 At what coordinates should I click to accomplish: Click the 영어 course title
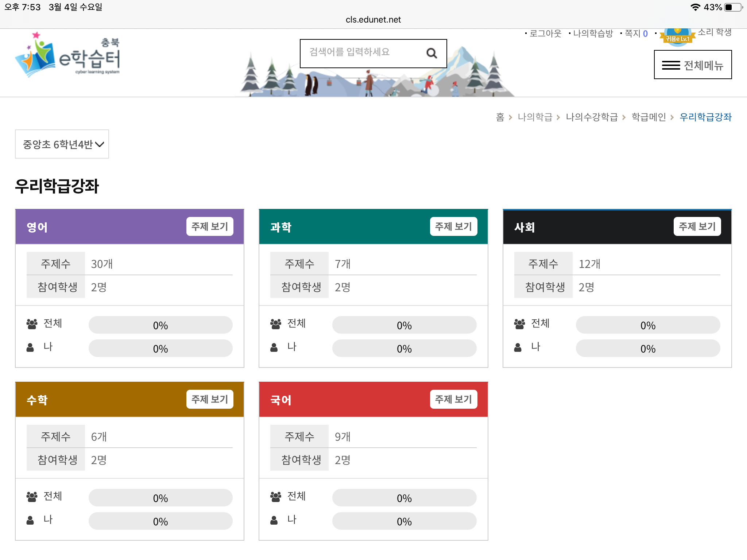point(37,227)
